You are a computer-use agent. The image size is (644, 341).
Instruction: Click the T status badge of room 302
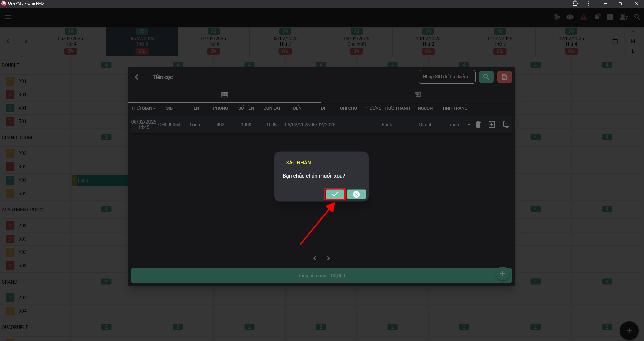coord(10,167)
